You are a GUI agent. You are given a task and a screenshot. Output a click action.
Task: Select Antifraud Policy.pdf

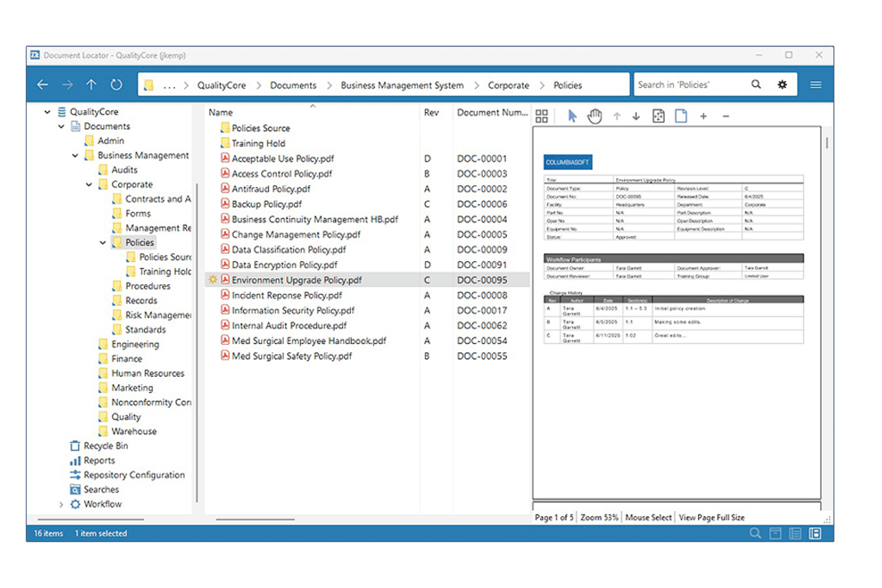271,189
